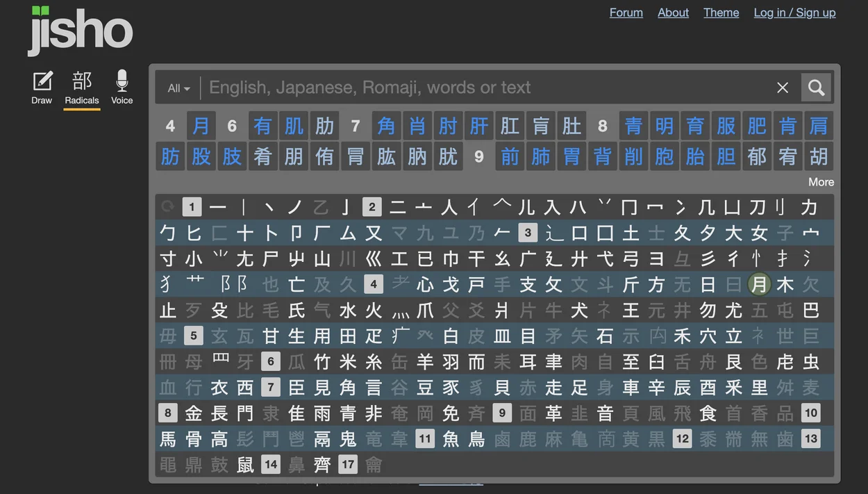Toggle the 金 radical
The width and height of the screenshot is (868, 494).
[194, 413]
